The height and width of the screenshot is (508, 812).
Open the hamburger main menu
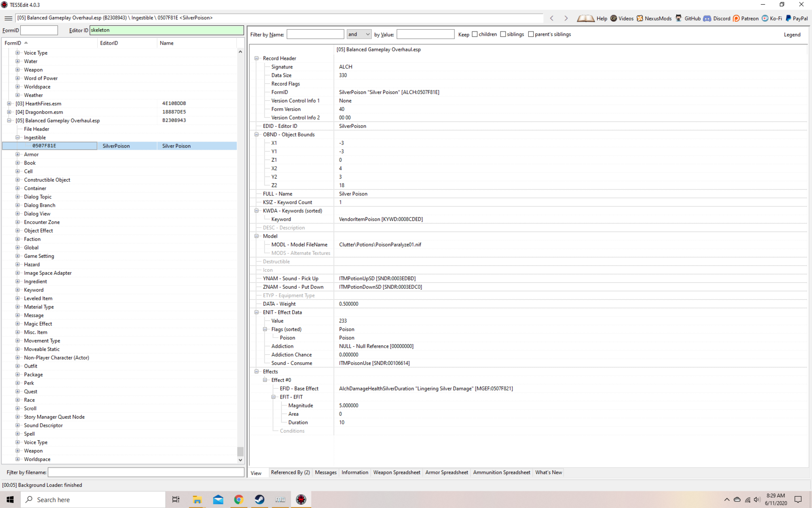coord(8,18)
